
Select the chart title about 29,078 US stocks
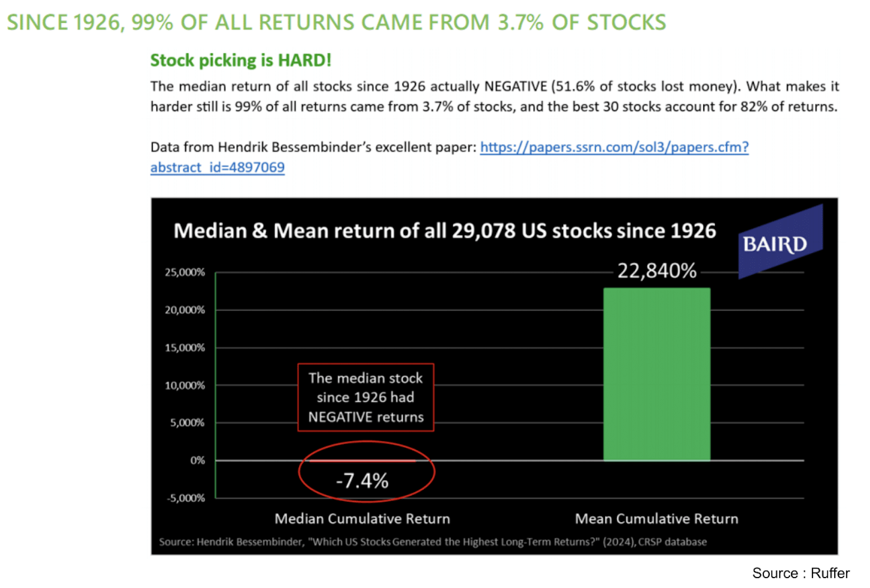click(x=444, y=231)
